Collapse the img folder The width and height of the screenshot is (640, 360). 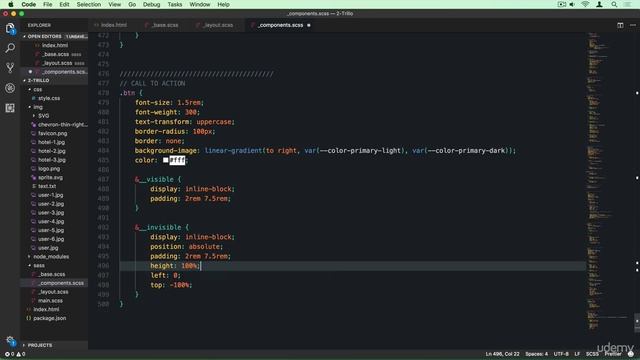[x=38, y=107]
